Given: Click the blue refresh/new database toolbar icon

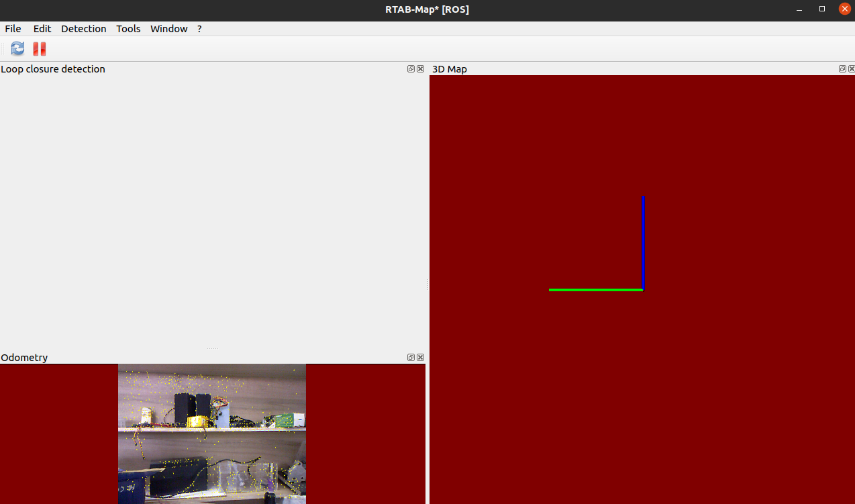Looking at the screenshot, I should coord(17,48).
